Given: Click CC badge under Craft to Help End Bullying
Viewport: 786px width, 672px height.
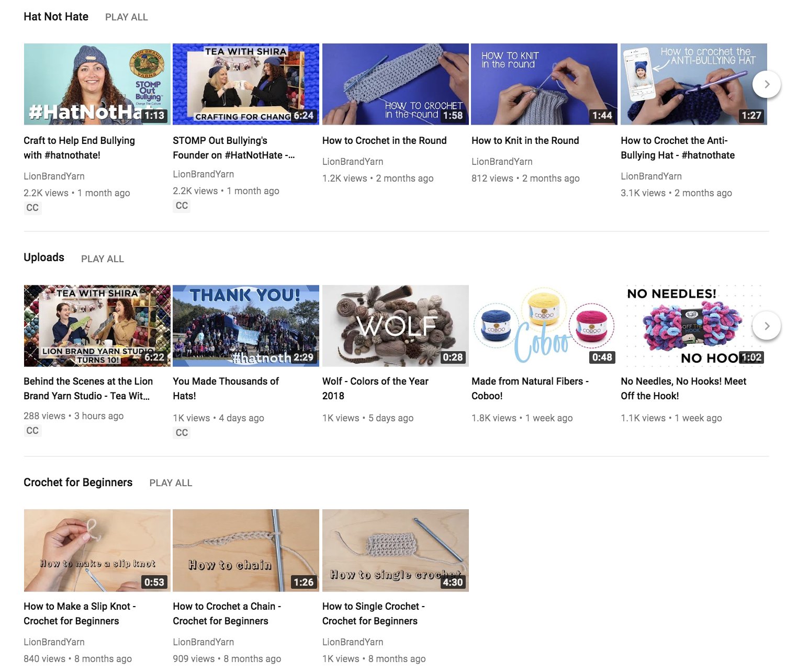Looking at the screenshot, I should 32,208.
